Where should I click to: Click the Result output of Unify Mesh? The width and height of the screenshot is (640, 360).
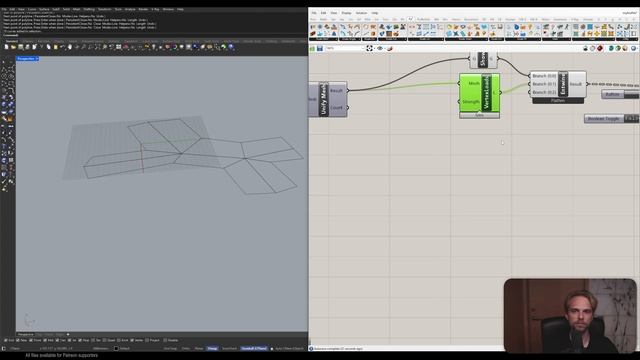(337, 91)
